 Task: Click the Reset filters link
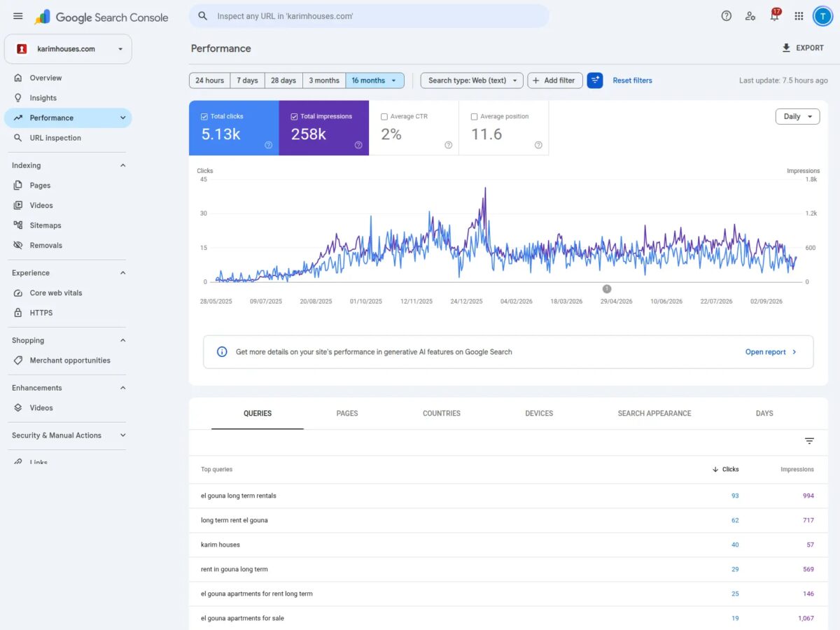633,80
